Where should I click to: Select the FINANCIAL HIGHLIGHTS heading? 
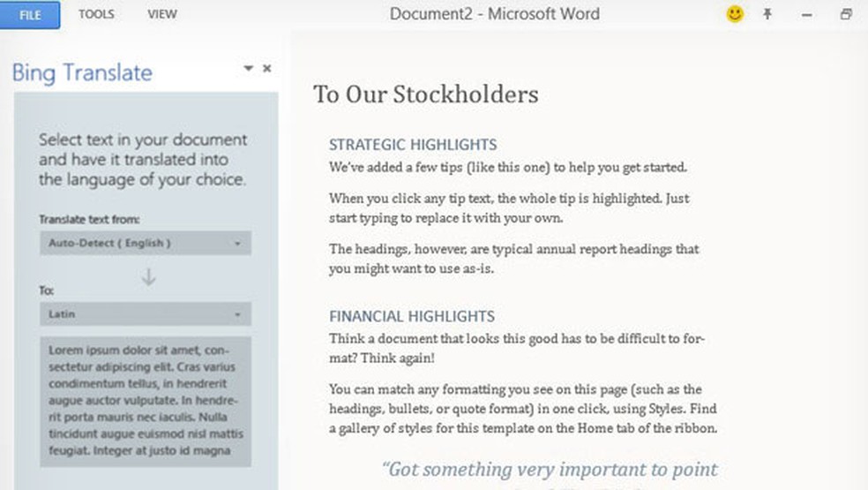coord(412,316)
